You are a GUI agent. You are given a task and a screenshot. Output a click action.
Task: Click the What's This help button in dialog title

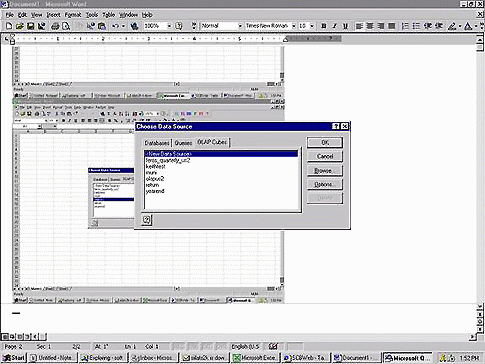336,126
